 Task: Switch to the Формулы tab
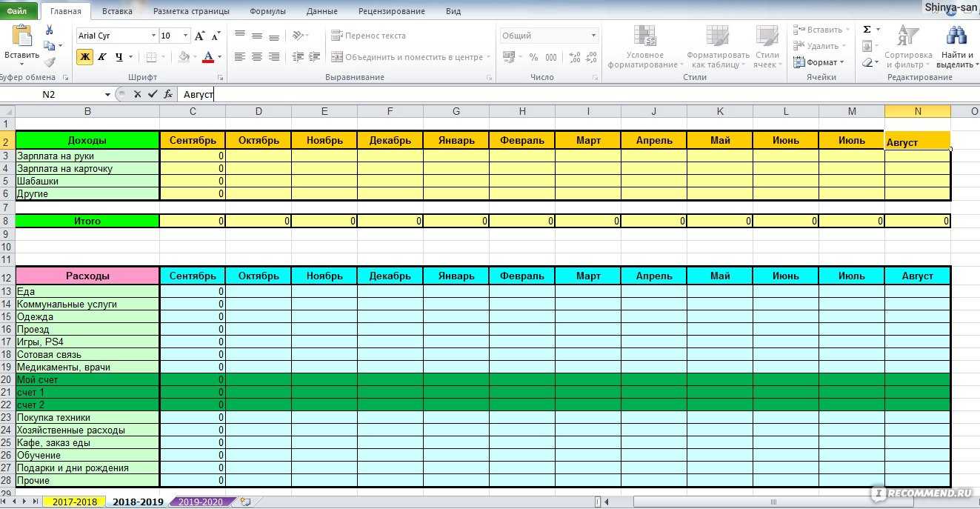267,11
